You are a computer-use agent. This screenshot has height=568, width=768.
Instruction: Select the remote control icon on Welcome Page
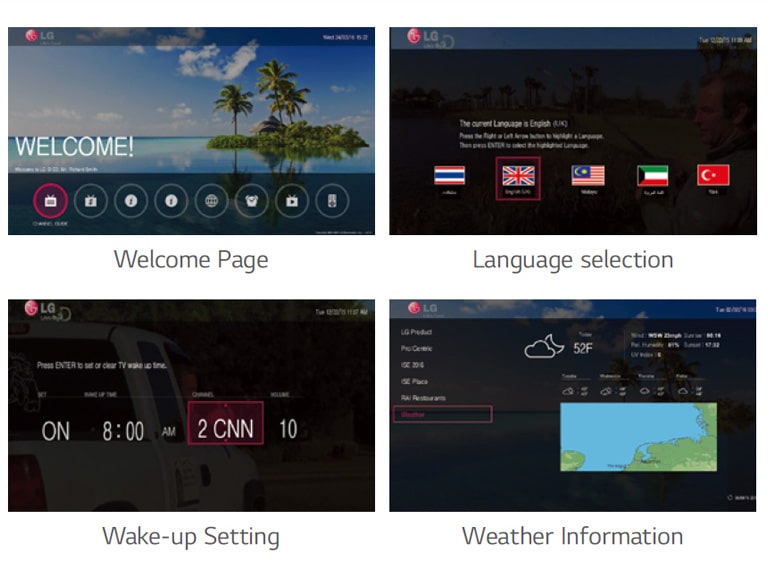click(332, 201)
